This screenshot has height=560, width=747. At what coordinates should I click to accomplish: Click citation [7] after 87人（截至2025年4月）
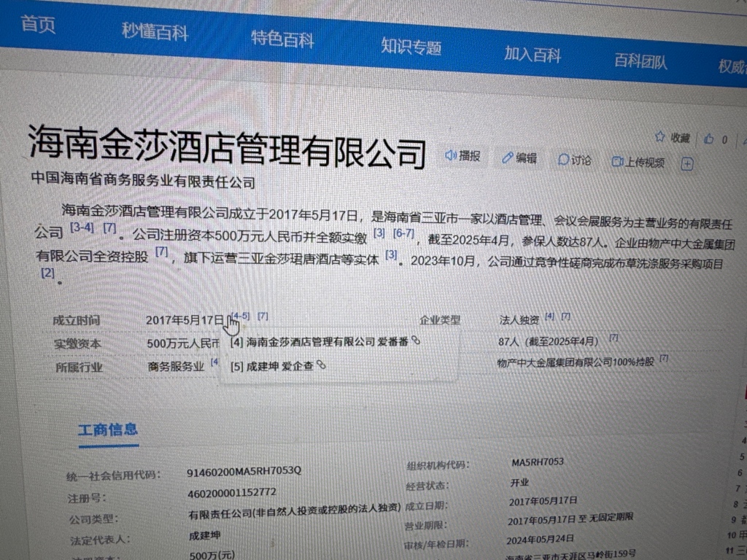[614, 338]
